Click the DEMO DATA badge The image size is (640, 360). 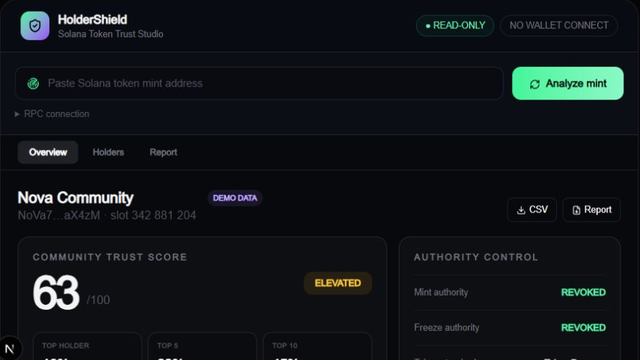(235, 198)
